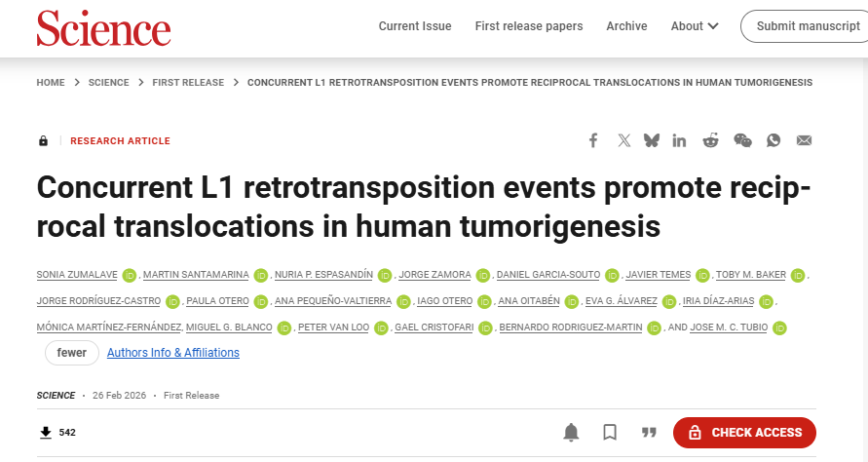
Task: Click the cite quotation marks icon
Action: click(649, 432)
